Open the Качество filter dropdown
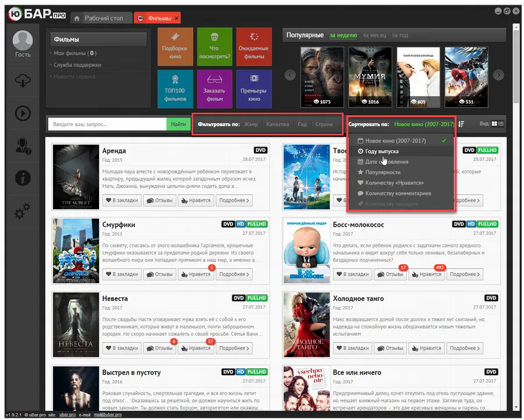Image resolution: width=524 pixels, height=420 pixels. click(x=278, y=124)
